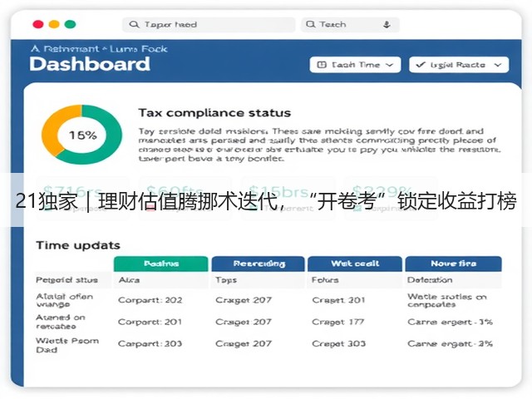This screenshot has height=399, width=532.
Task: Click the 'Crsprt 201' cell
Action: [338, 300]
